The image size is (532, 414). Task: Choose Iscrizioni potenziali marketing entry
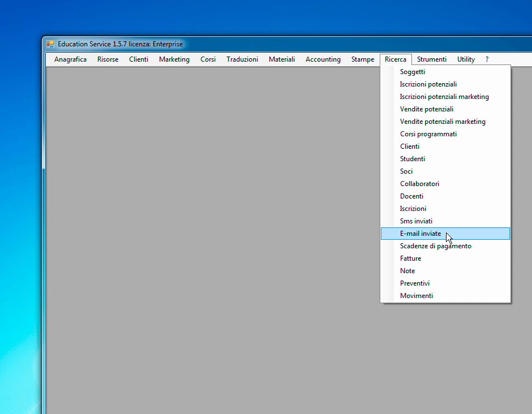(x=445, y=97)
